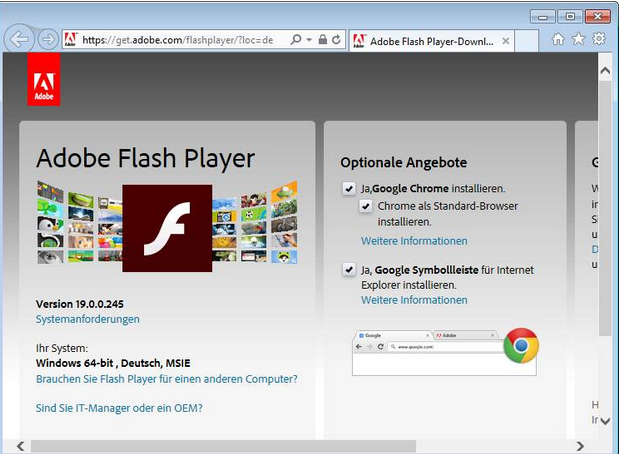Uncheck Ja, Google Chrome installieren

(x=349, y=189)
